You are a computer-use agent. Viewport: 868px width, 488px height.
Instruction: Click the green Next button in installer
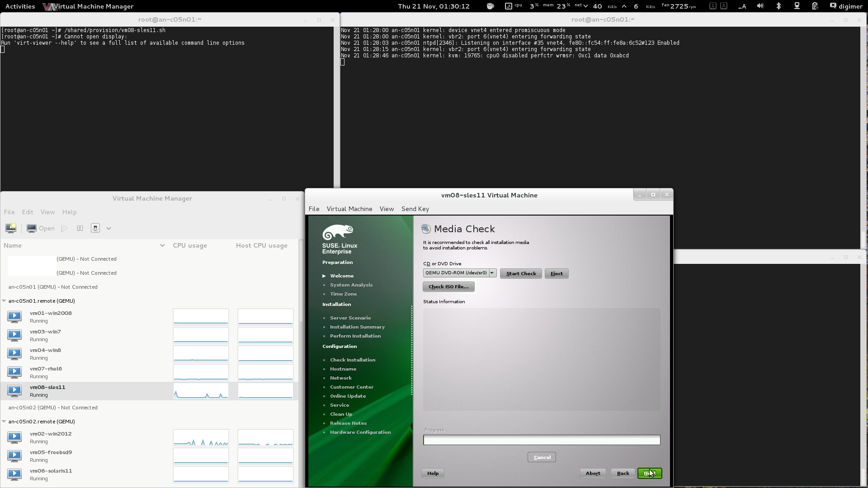click(650, 473)
